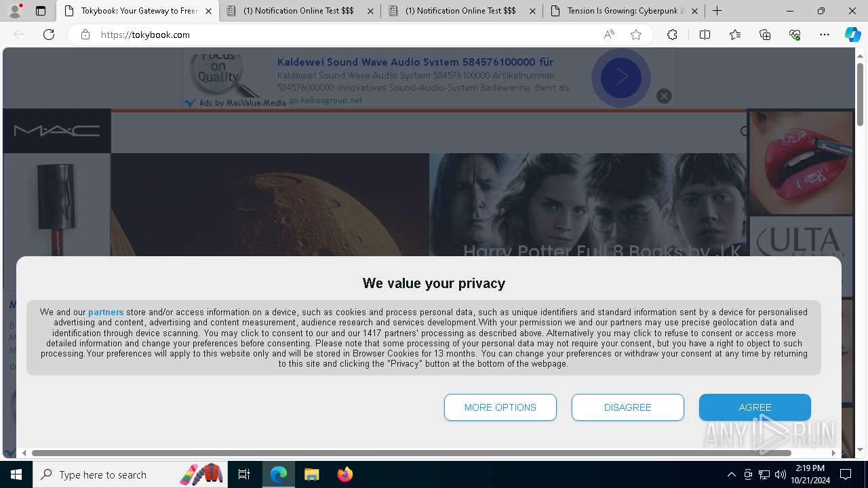Activate the Read Aloud icon
The height and width of the screenshot is (488, 868).
(609, 35)
